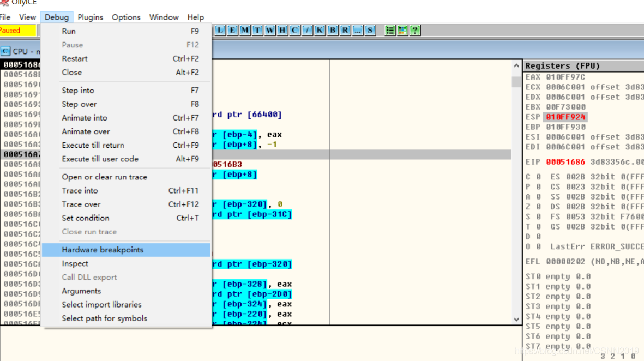Open Windows (W) toolbar button
The image size is (644, 361).
(x=270, y=30)
